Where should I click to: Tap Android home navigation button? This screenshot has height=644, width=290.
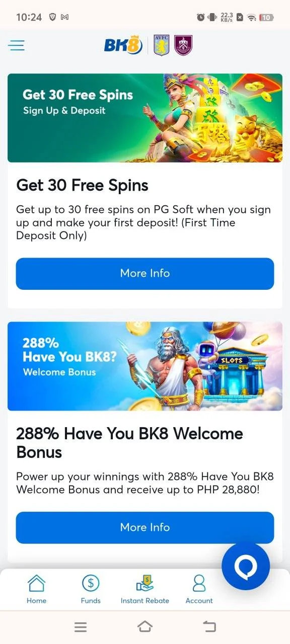coord(145,627)
